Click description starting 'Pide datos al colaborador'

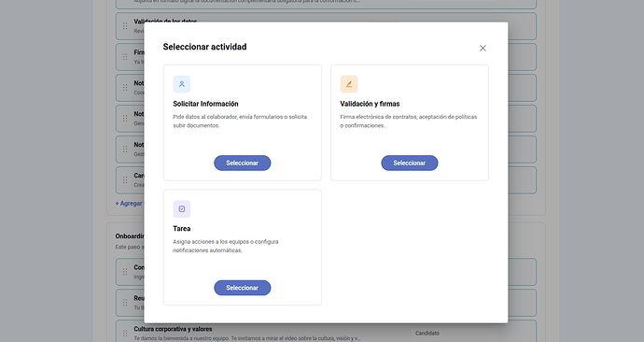click(x=240, y=121)
